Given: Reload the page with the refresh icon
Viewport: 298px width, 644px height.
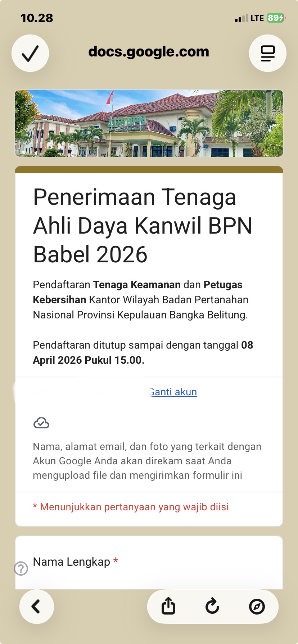Looking at the screenshot, I should (212, 607).
